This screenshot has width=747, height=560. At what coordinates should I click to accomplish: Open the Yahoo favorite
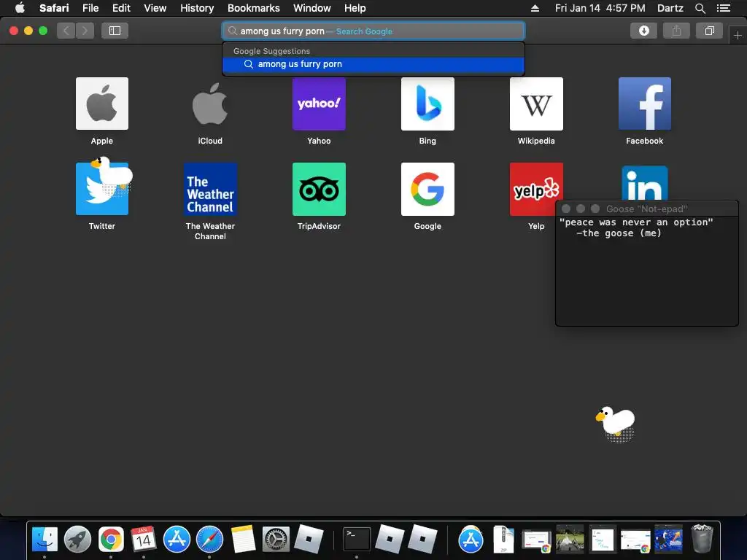click(x=319, y=104)
